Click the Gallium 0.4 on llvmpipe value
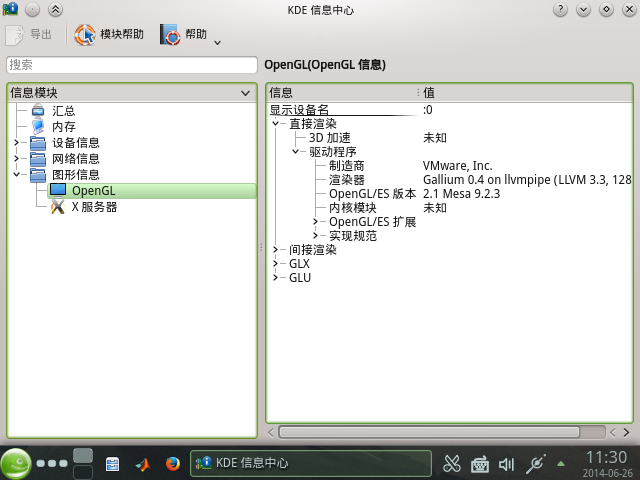 (x=527, y=180)
